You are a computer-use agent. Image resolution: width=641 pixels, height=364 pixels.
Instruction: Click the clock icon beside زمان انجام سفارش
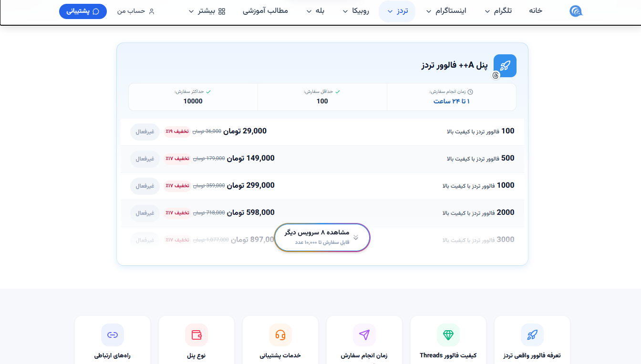[470, 91]
